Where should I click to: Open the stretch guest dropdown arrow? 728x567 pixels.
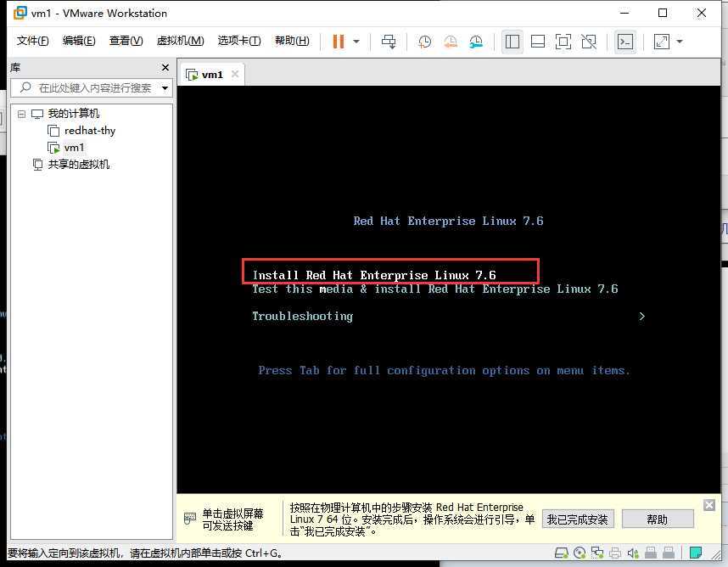point(680,42)
